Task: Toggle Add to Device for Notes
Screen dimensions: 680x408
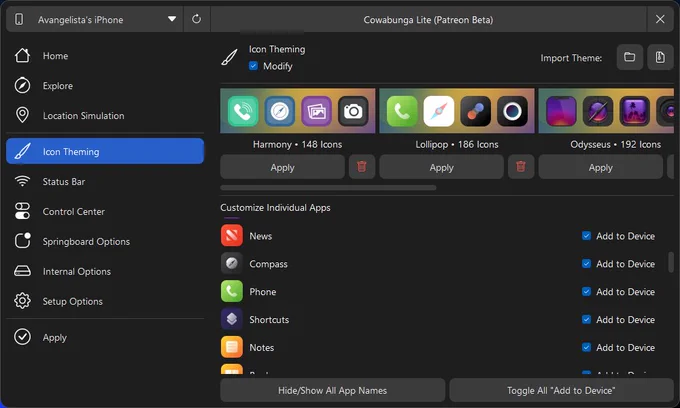Action: tap(586, 347)
